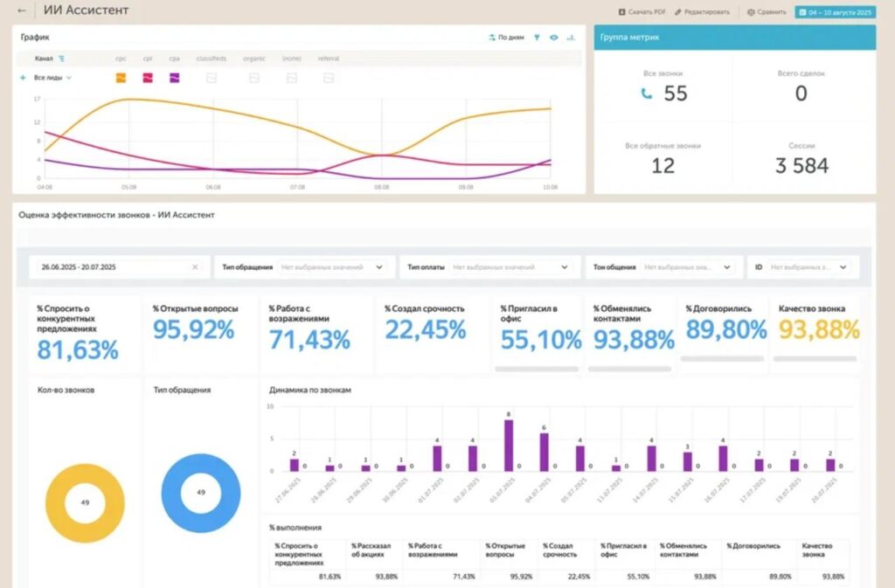Click the filter funnel icon in График panel
The width and height of the screenshot is (895, 588).
point(538,38)
